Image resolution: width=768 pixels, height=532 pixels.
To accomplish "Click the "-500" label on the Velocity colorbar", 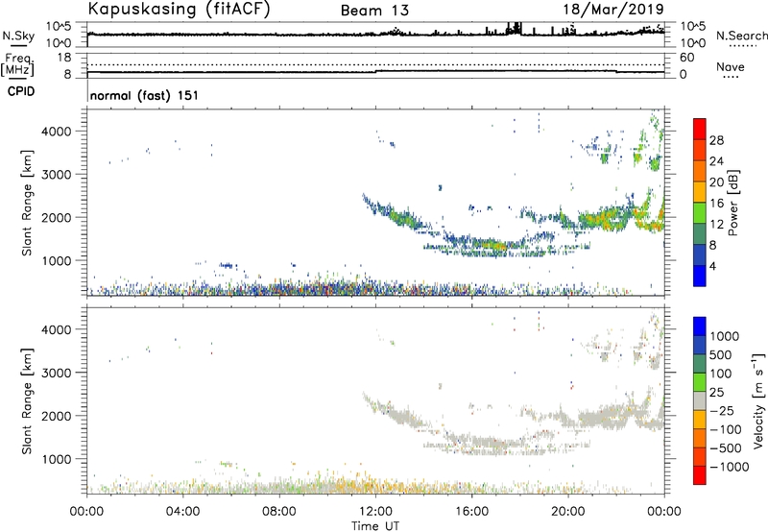I will point(726,448).
